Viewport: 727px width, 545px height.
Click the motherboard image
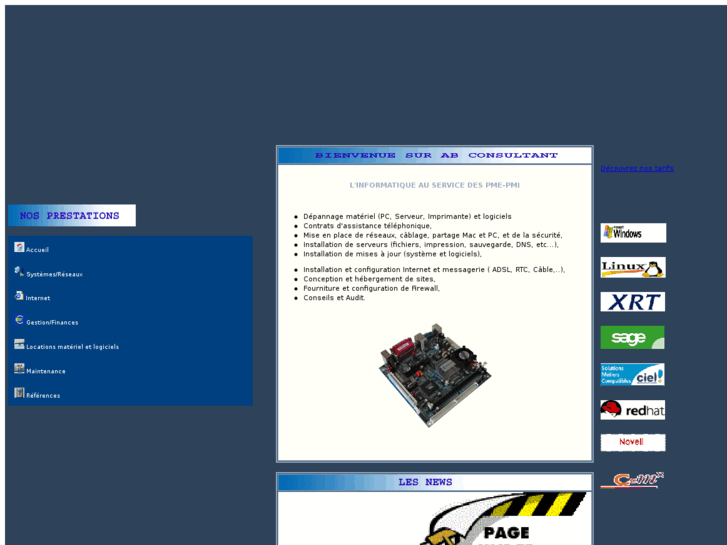tap(434, 374)
